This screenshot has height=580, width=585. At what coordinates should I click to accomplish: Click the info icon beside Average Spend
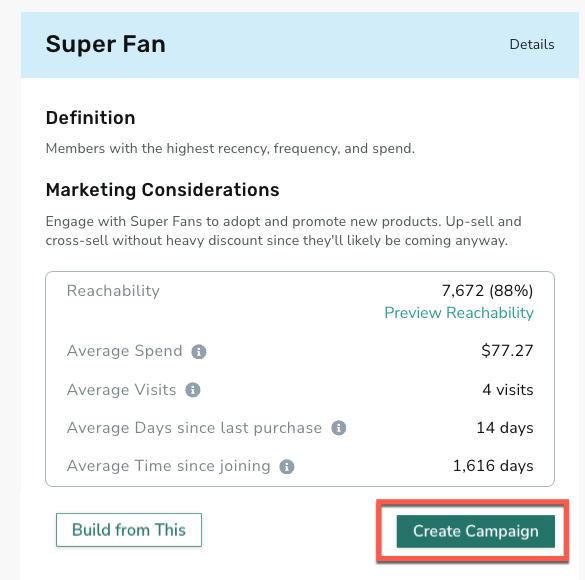(198, 351)
